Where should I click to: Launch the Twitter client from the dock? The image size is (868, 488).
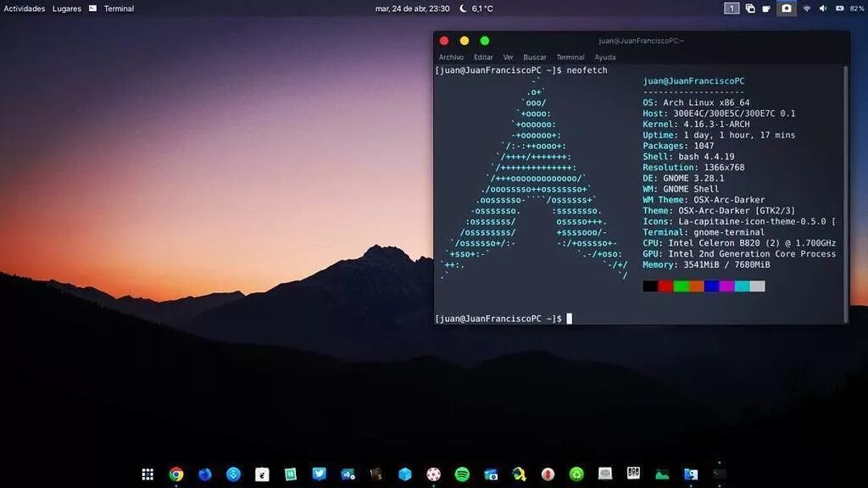pyautogui.click(x=319, y=474)
